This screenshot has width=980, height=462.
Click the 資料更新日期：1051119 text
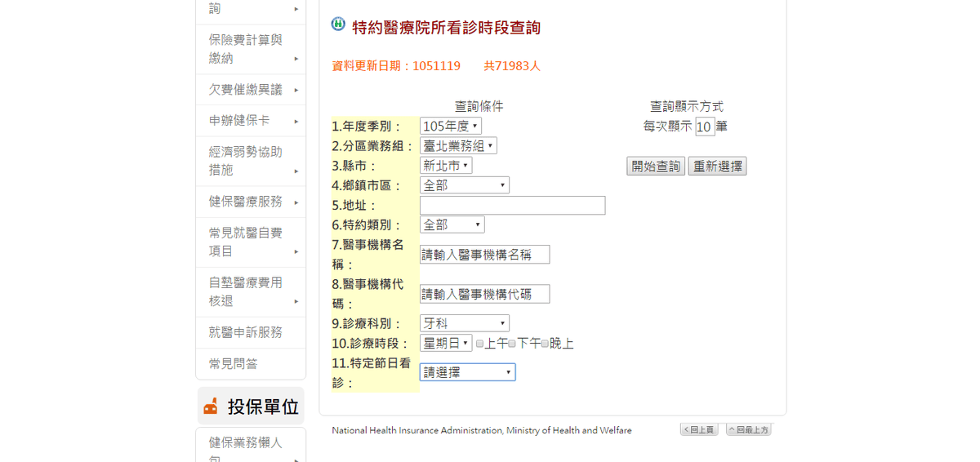[x=396, y=66]
